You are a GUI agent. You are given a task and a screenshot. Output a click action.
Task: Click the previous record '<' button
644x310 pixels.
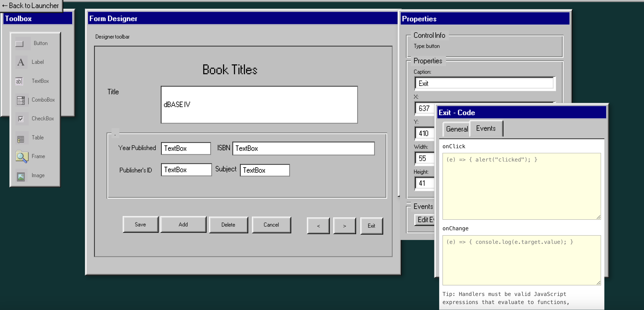click(x=318, y=226)
